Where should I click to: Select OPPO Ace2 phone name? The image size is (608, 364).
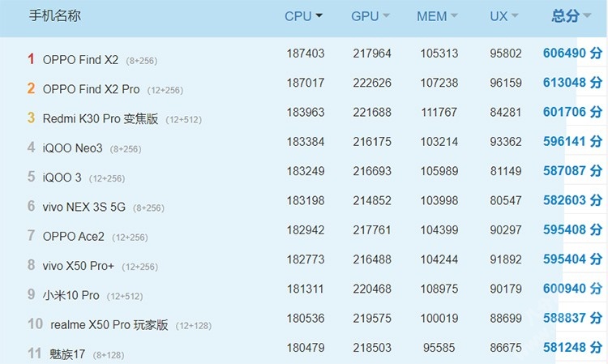pos(73,237)
